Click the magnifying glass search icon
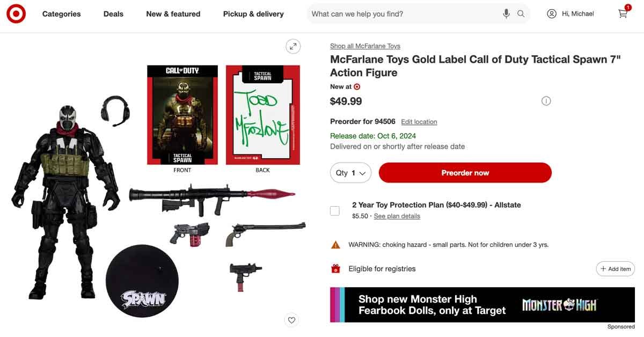 (x=521, y=14)
